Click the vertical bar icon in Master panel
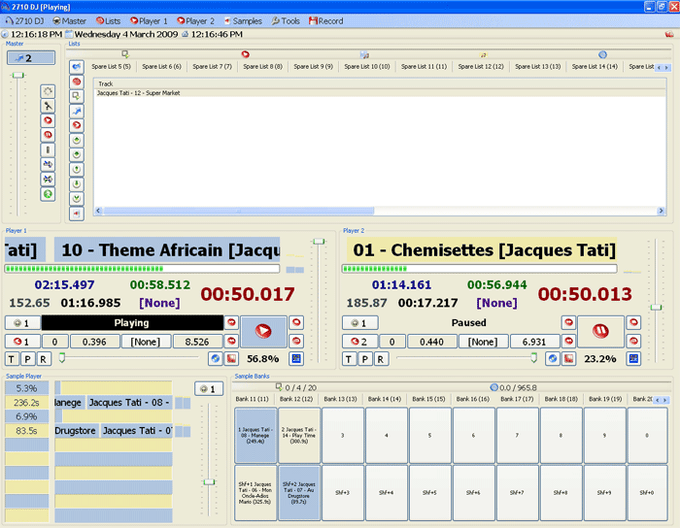This screenshot has height=528, width=680. tap(48, 150)
